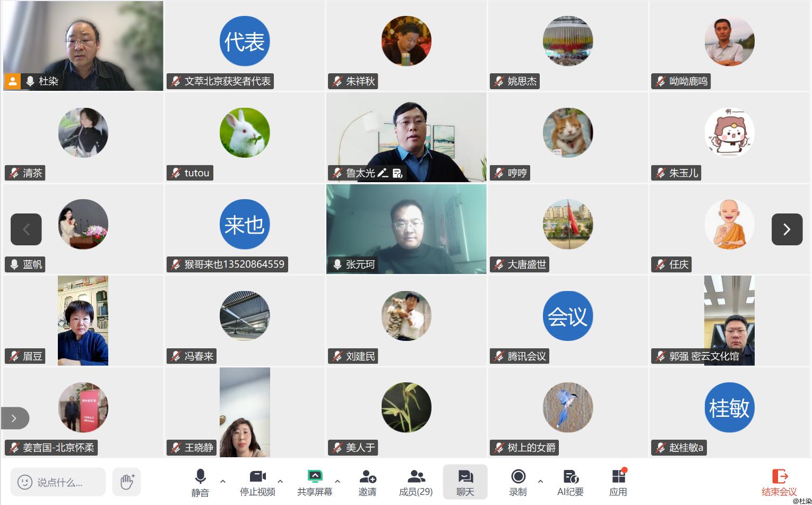Click the 结束会议 end meeting button
812x505 pixels.
coord(779,482)
